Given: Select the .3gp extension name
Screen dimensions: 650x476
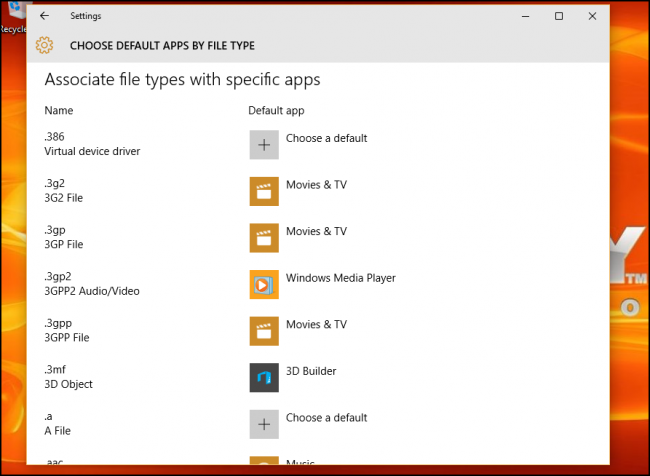Looking at the screenshot, I should coord(55,230).
